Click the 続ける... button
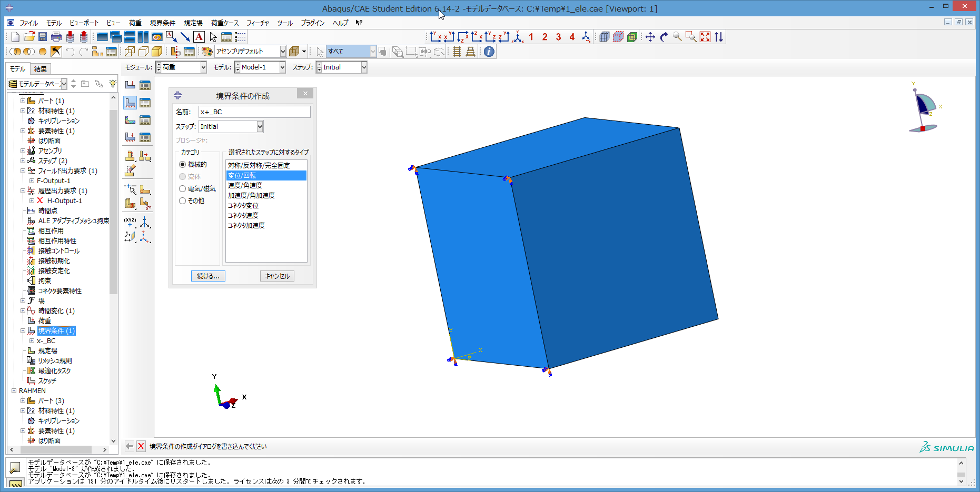Screen dimensions: 980x492 208,276
